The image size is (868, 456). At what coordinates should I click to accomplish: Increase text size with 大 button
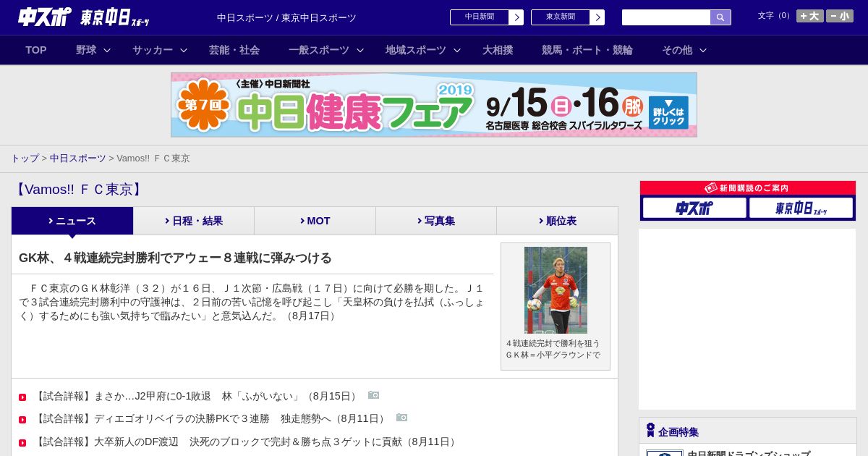point(810,16)
